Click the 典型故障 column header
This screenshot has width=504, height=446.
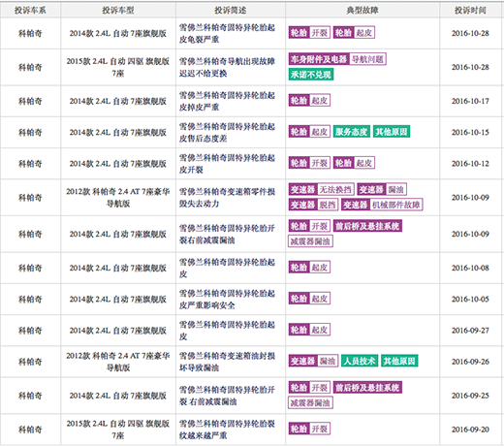click(362, 11)
